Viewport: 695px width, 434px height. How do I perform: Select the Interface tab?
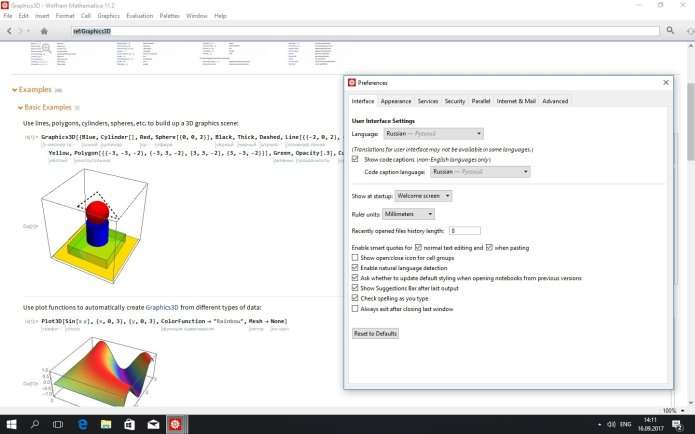(x=363, y=101)
